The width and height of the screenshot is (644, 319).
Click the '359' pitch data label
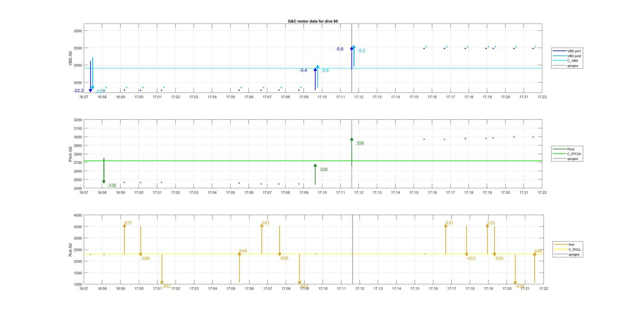tap(360, 143)
